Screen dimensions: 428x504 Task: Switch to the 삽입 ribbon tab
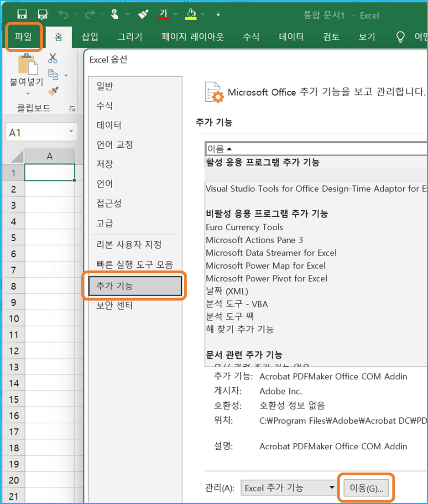[x=90, y=36]
